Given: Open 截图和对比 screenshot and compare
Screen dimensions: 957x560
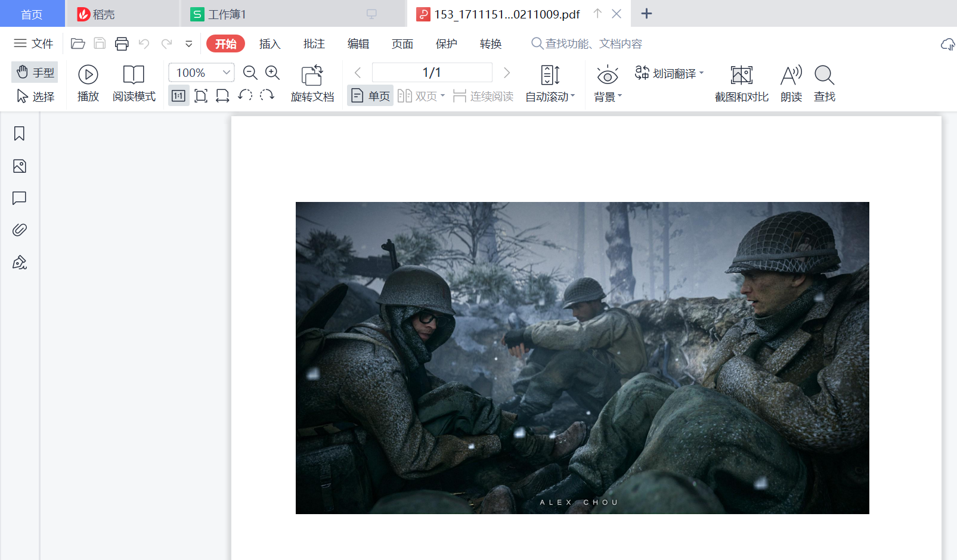Looking at the screenshot, I should point(741,83).
